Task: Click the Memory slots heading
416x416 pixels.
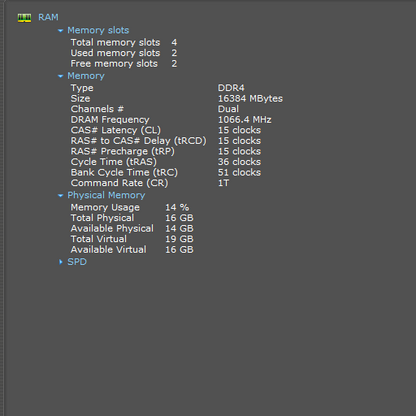Action: point(98,30)
